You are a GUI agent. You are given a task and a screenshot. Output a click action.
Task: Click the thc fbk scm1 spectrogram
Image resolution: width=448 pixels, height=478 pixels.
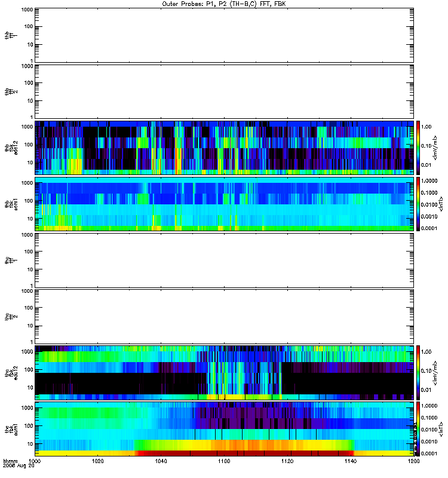point(224,429)
